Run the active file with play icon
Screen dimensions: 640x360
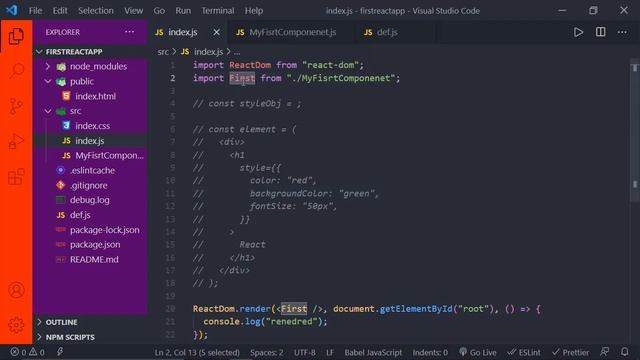coord(578,32)
